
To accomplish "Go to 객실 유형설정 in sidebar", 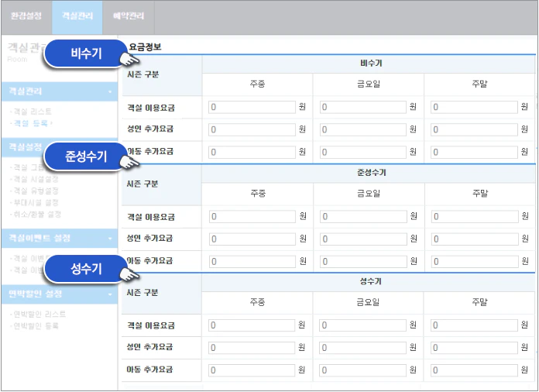I will pos(36,191).
